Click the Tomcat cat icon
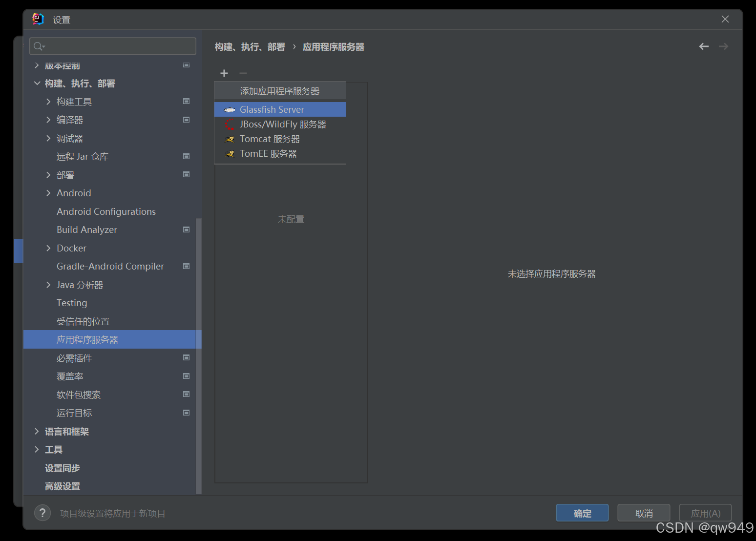This screenshot has height=541, width=756. [x=230, y=139]
